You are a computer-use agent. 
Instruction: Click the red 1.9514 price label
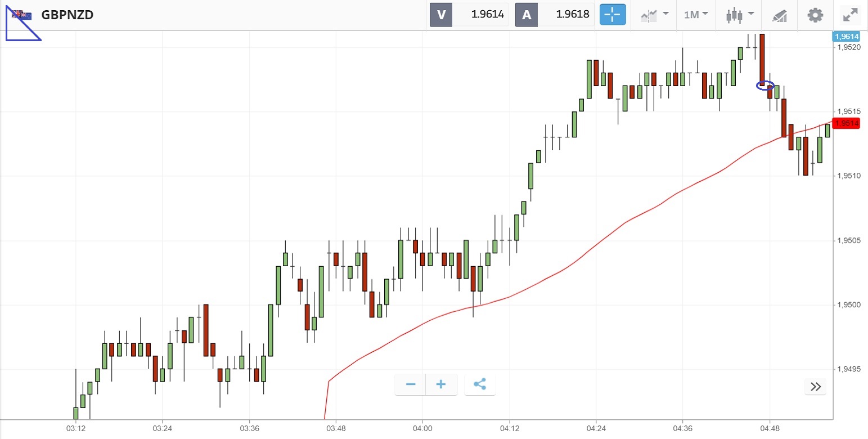[846, 123]
